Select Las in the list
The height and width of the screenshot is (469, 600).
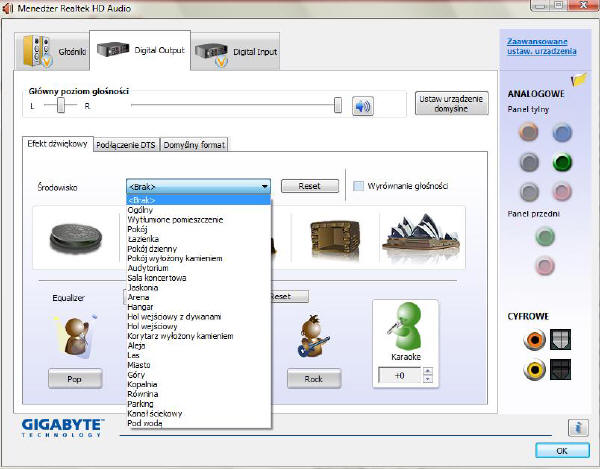[198, 355]
